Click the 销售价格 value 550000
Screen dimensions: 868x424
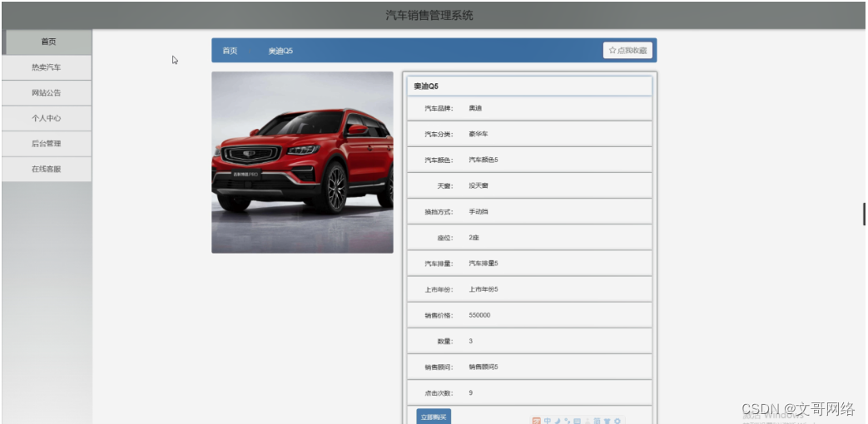tap(479, 315)
